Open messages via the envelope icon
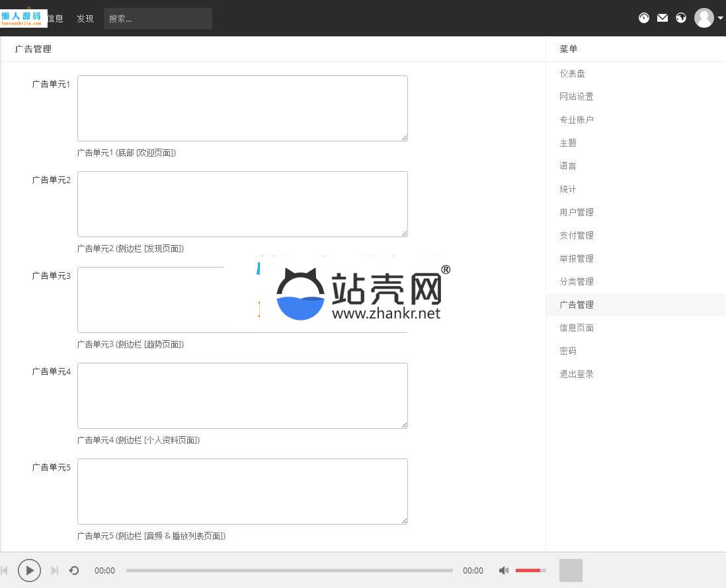This screenshot has height=588, width=726. click(x=663, y=18)
